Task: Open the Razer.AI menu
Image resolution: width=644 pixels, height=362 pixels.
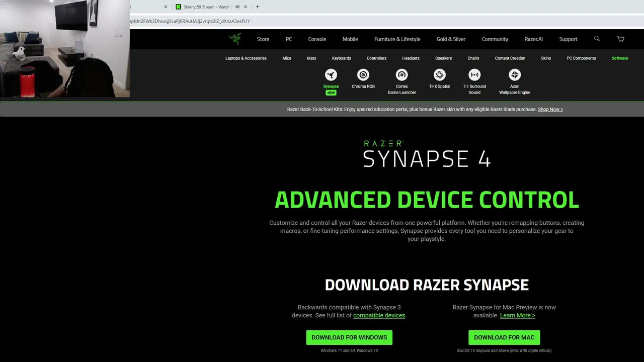Action: click(x=534, y=39)
